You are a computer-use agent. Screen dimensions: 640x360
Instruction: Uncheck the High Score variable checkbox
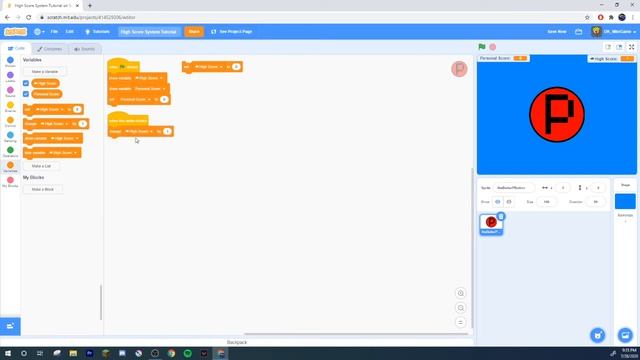(26, 83)
